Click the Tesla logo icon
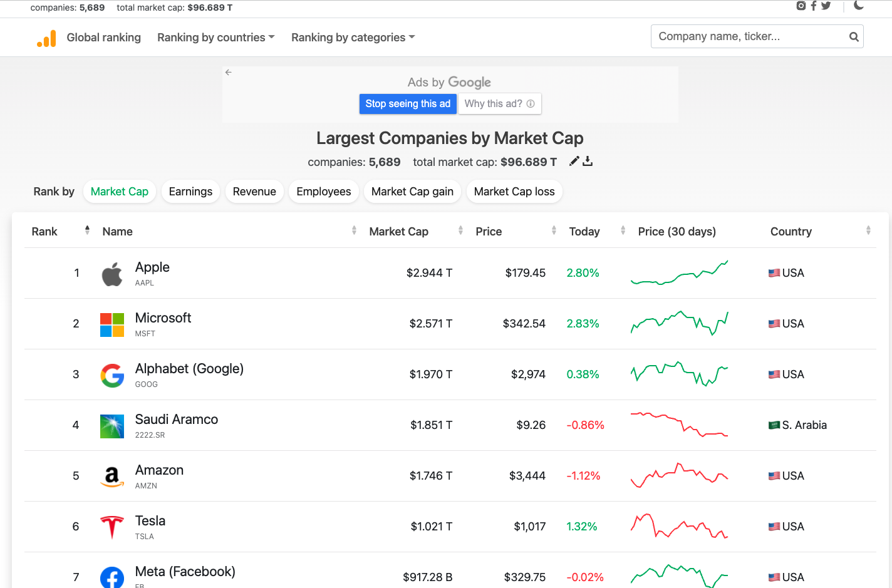This screenshot has height=588, width=892. click(x=112, y=527)
